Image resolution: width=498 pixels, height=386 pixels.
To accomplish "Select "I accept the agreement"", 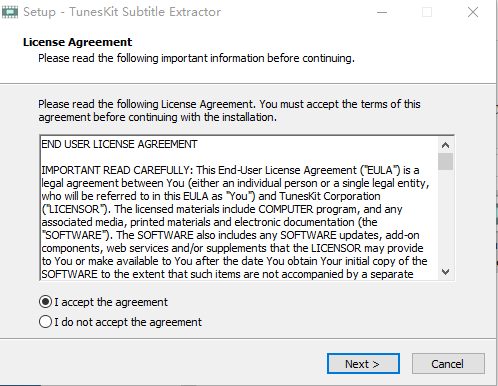I will [103, 302].
